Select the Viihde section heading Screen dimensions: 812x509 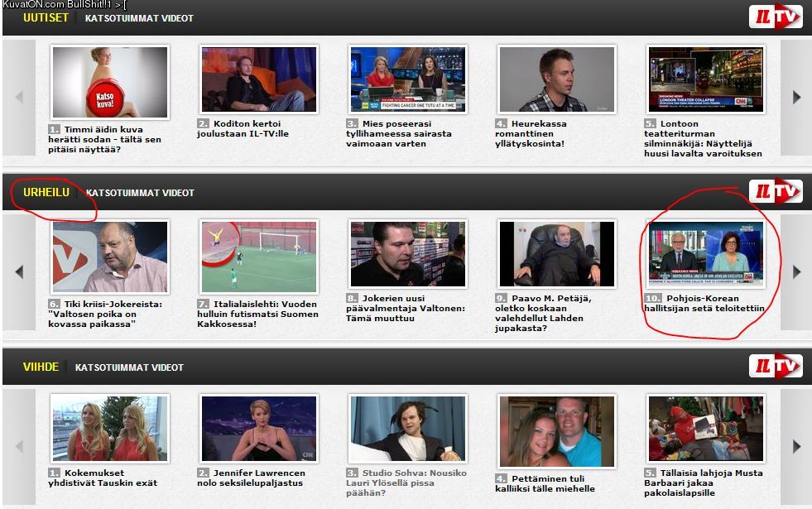41,367
